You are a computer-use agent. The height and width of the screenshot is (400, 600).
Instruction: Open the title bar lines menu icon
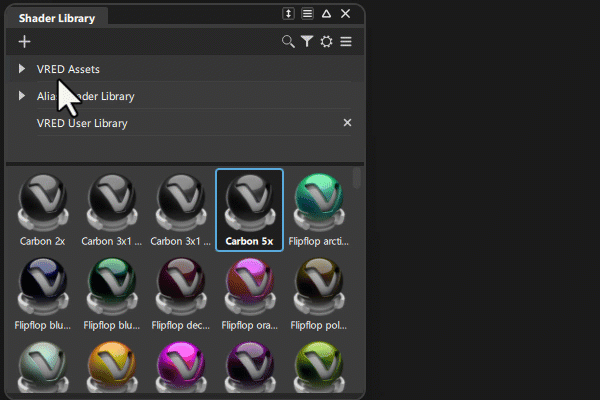click(307, 14)
